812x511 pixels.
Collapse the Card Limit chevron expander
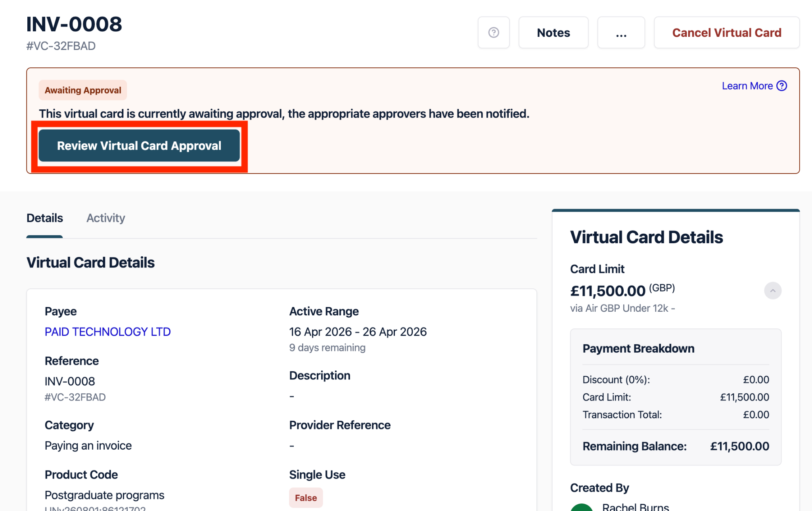tap(772, 291)
